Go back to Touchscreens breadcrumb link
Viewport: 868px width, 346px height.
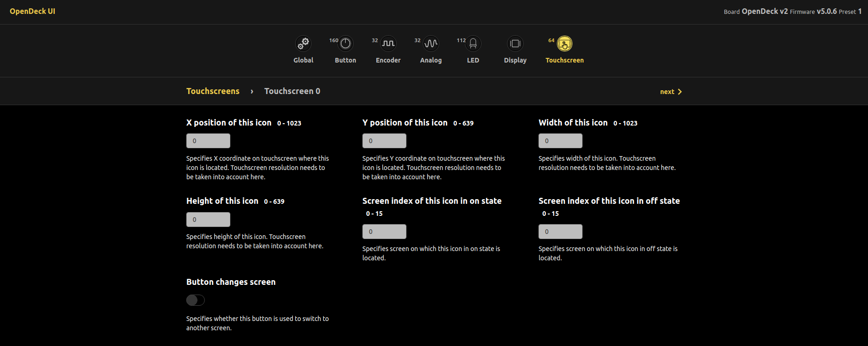pyautogui.click(x=213, y=91)
